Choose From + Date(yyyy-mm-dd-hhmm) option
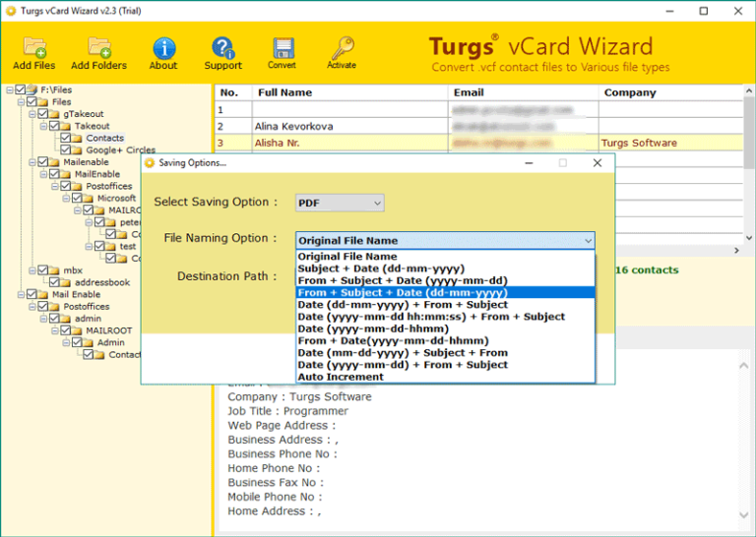This screenshot has width=756, height=537. tap(446, 341)
